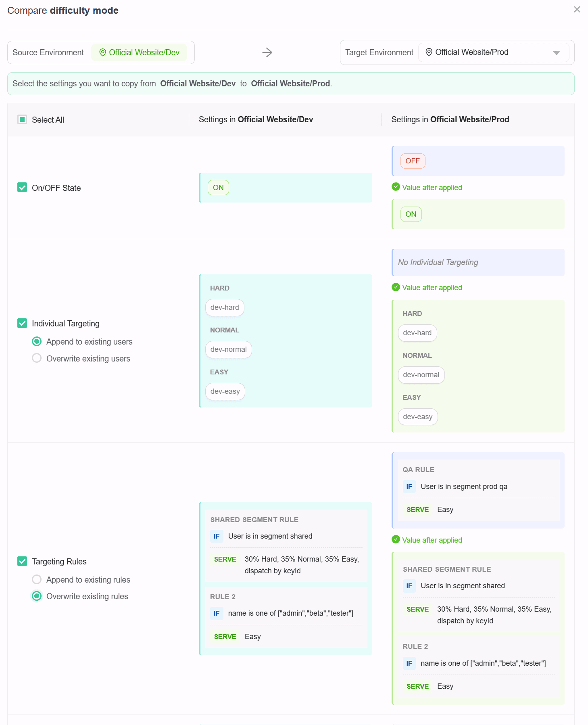
Task: Click the location pin icon in Source Environment
Action: tap(102, 52)
